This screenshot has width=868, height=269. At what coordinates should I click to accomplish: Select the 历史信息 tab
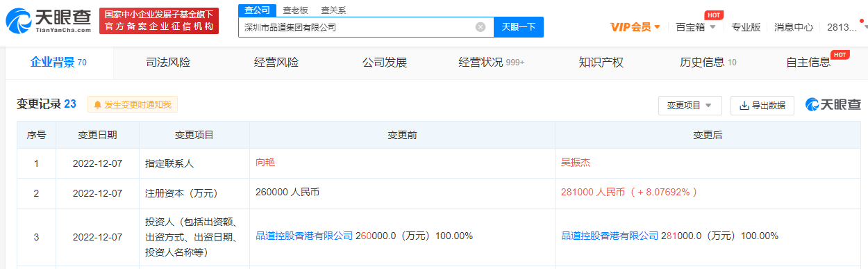[708, 63]
